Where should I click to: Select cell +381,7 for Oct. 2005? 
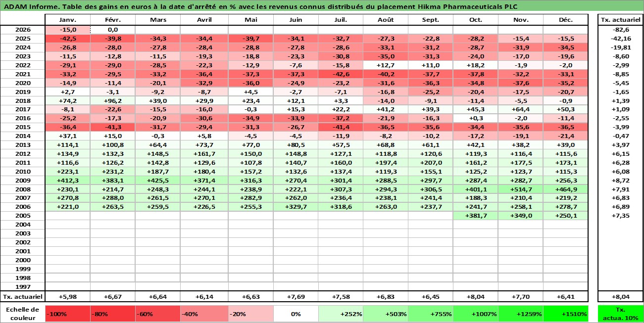coord(475,216)
